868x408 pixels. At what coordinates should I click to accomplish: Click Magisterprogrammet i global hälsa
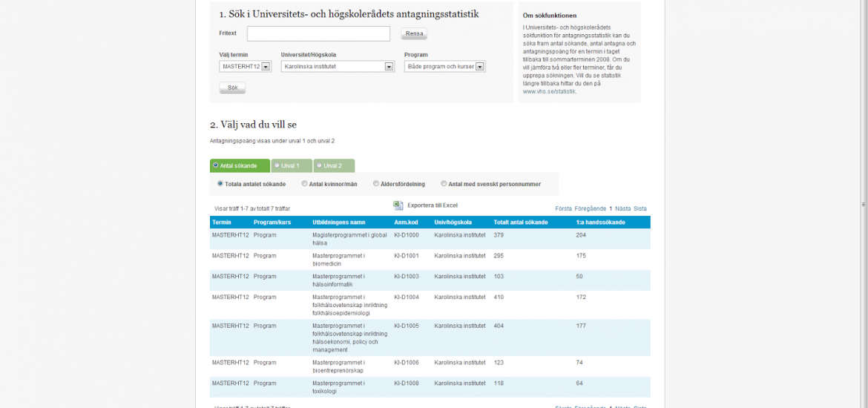point(350,239)
